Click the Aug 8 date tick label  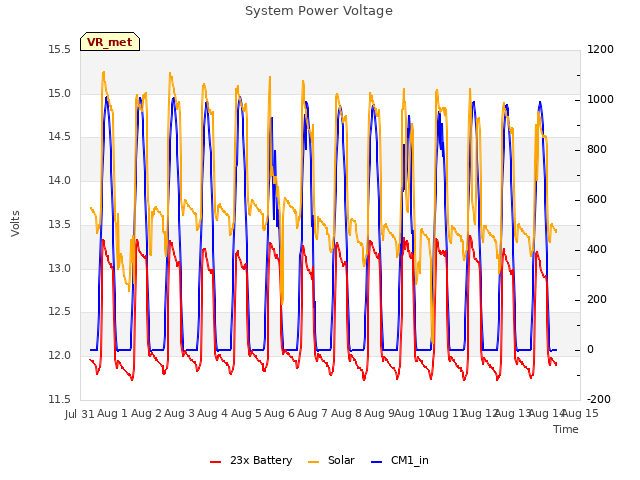346,414
